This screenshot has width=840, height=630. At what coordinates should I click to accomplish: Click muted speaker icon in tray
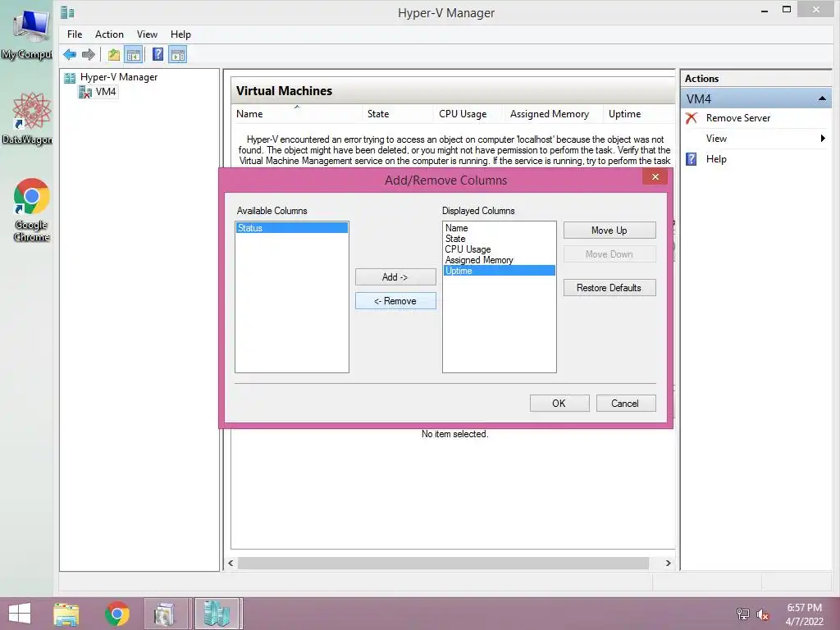[762, 614]
